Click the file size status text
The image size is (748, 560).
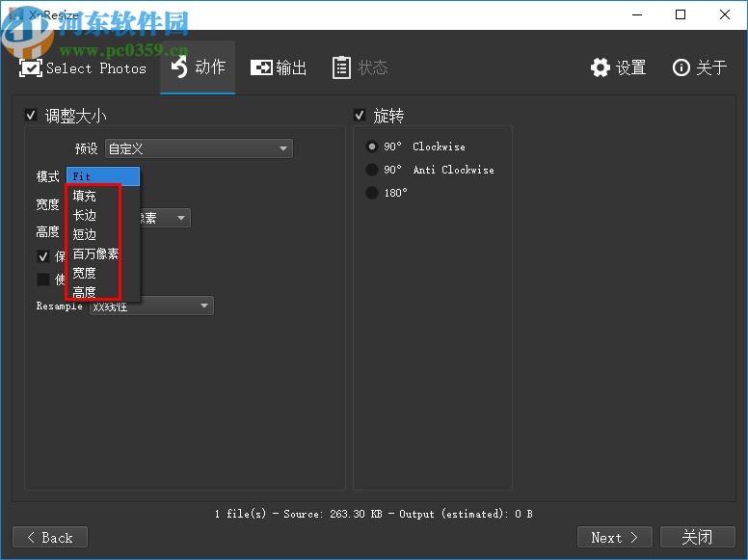point(374,514)
